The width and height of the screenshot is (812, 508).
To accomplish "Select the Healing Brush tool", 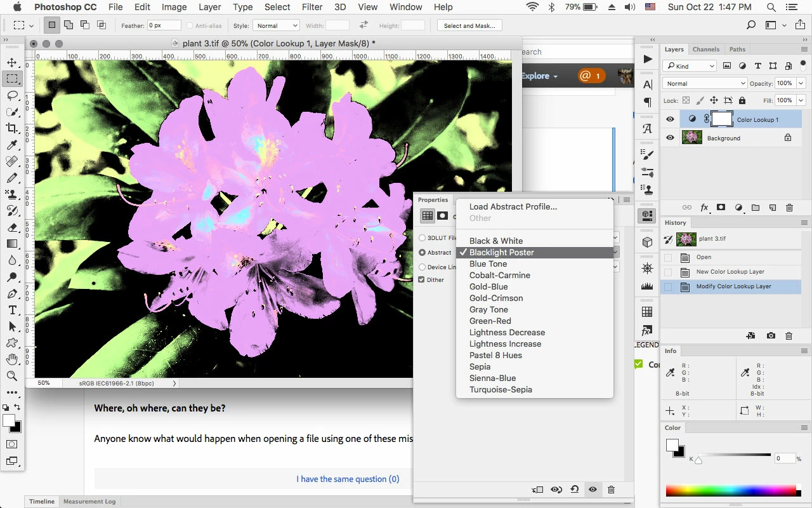I will (x=12, y=161).
